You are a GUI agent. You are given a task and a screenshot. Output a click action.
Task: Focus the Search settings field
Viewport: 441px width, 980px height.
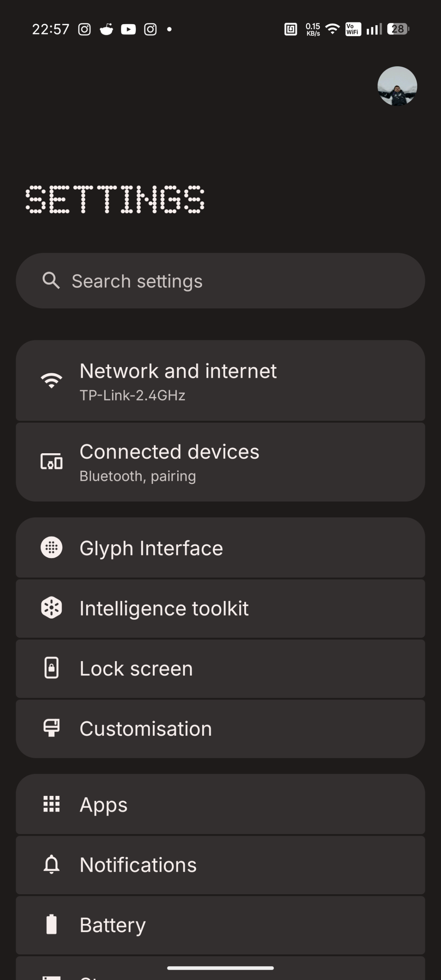click(230, 281)
